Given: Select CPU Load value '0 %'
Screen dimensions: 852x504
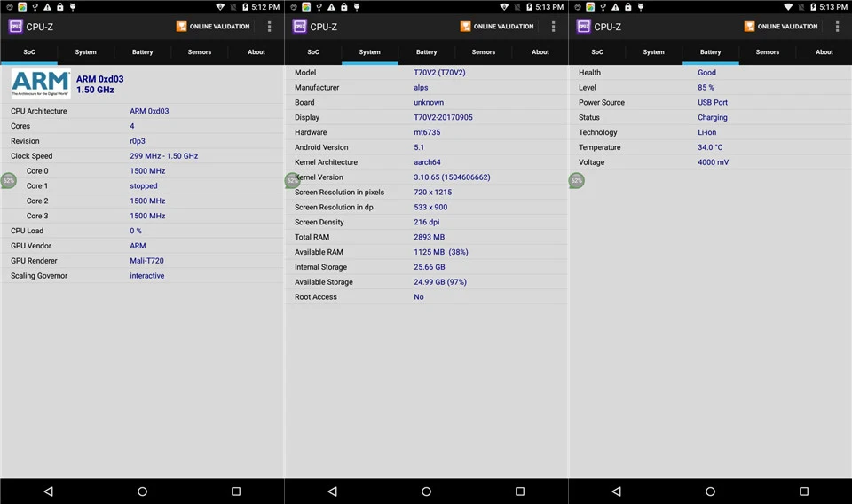Looking at the screenshot, I should tap(136, 231).
